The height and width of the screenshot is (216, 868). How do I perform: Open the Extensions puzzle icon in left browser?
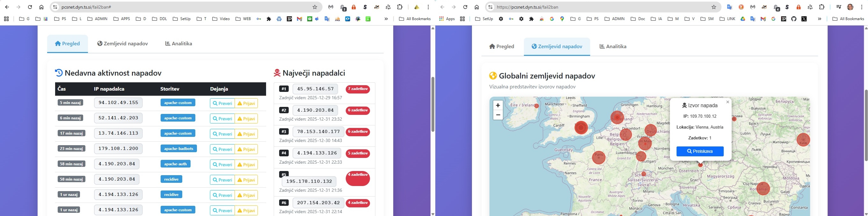coord(400,7)
